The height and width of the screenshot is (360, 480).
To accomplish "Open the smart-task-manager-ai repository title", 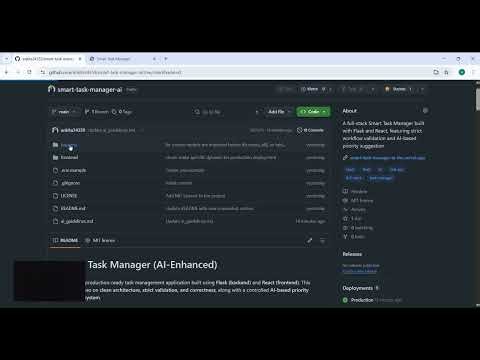I will [x=90, y=90].
